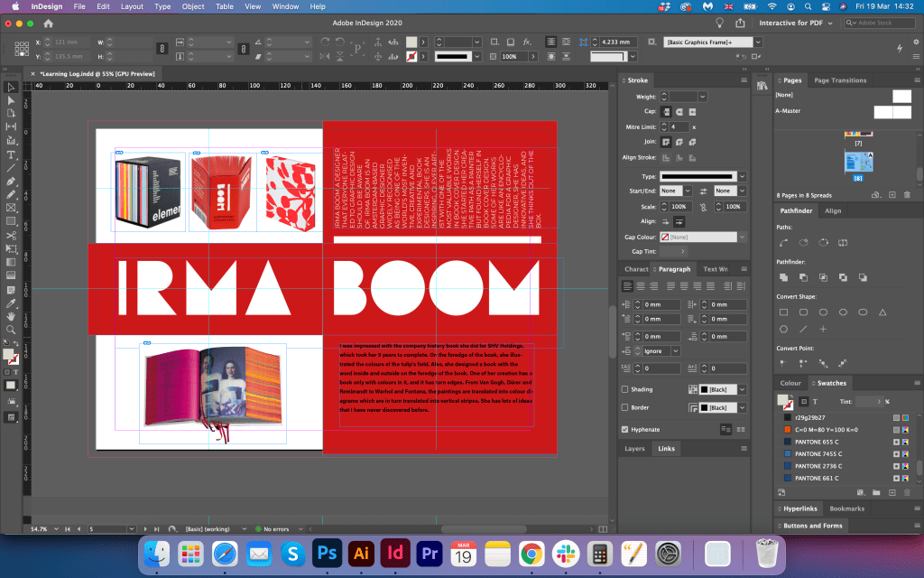The width and height of the screenshot is (924, 578).
Task: Activate the Hand tool
Action: click(12, 316)
